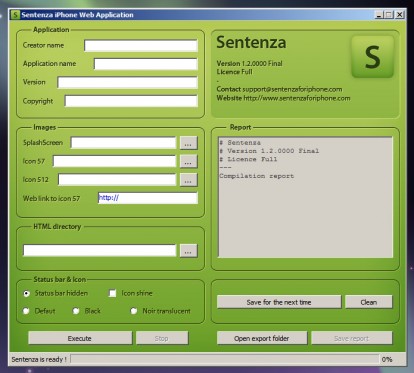414x373 pixels.
Task: Click Save for the next time
Action: tap(279, 302)
